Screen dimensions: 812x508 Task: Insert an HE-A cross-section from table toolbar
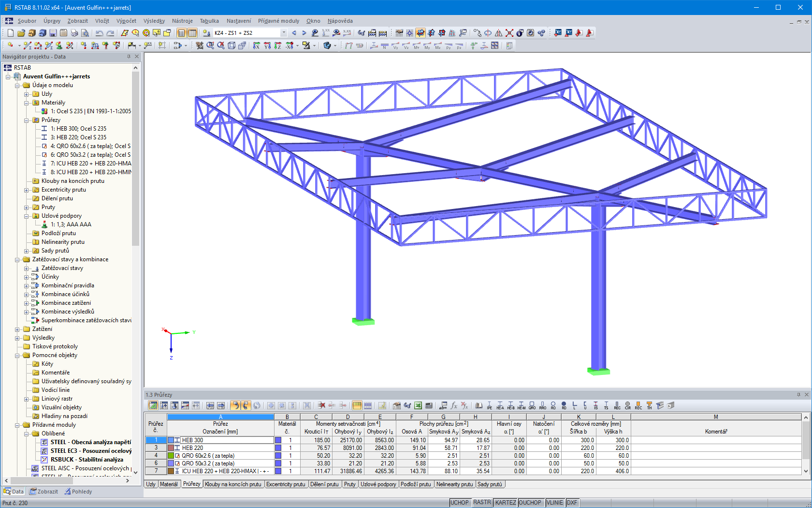(500, 405)
